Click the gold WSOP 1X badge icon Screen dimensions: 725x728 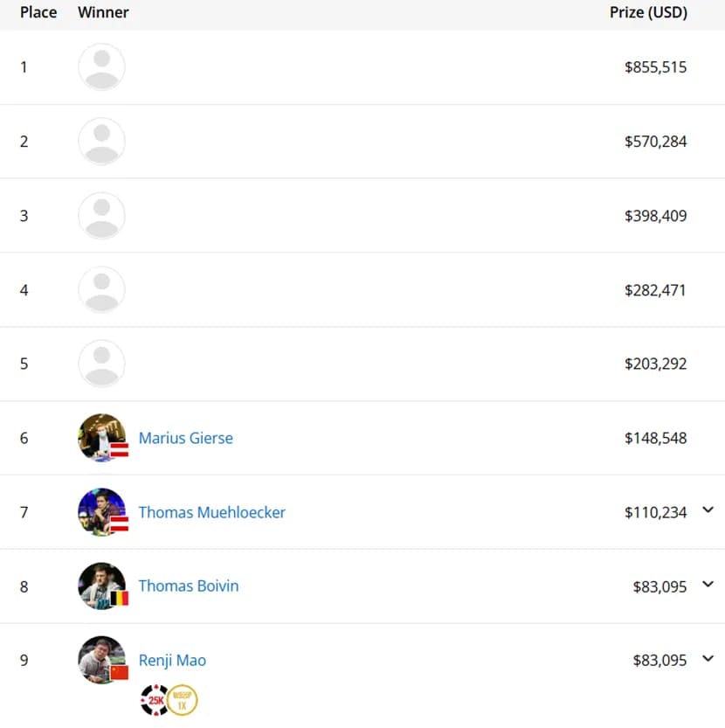click(x=182, y=700)
